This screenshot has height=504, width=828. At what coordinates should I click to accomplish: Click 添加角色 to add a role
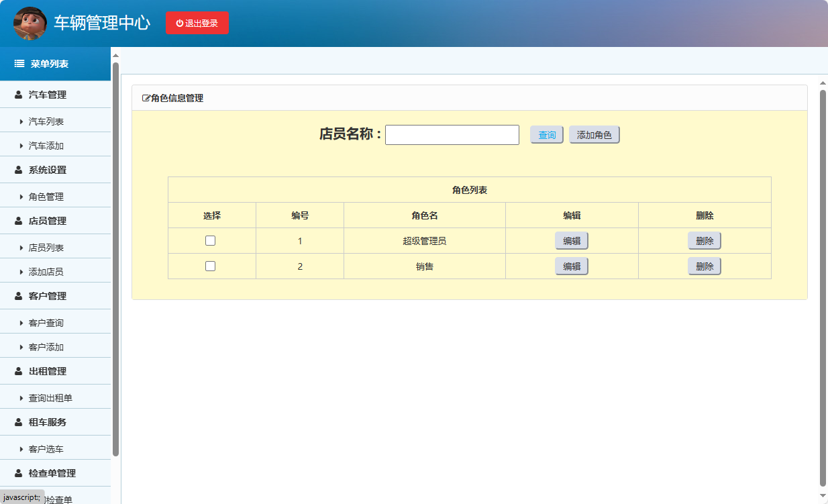tap(594, 134)
